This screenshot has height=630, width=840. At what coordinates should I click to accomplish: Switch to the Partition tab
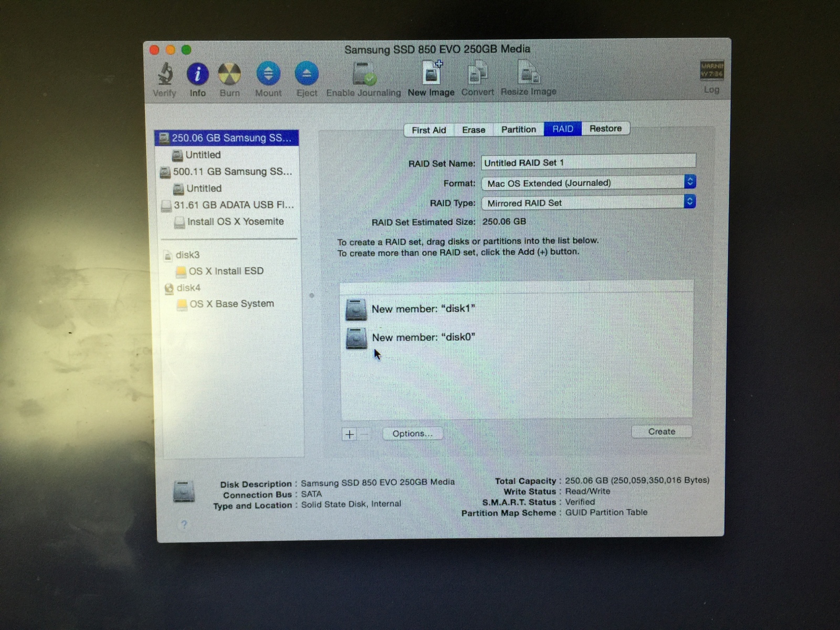point(519,129)
